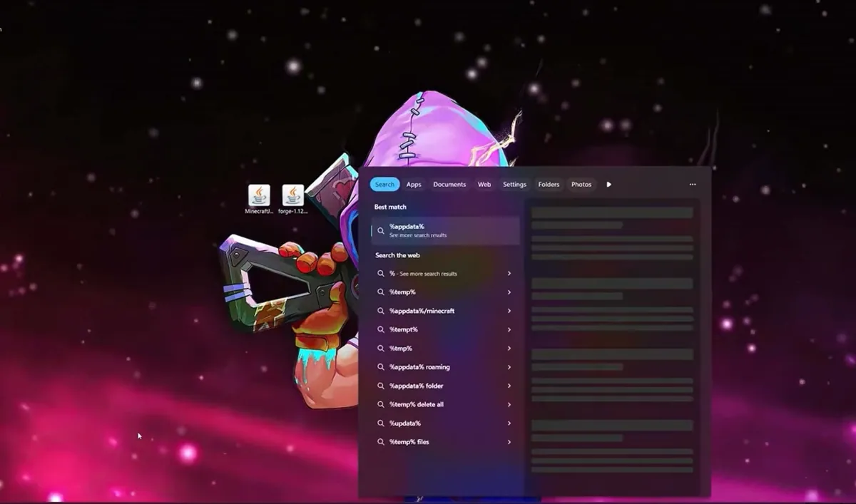Viewport: 856px width, 504px height.
Task: Click search icon next to '%temp% files'
Action: coord(381,442)
